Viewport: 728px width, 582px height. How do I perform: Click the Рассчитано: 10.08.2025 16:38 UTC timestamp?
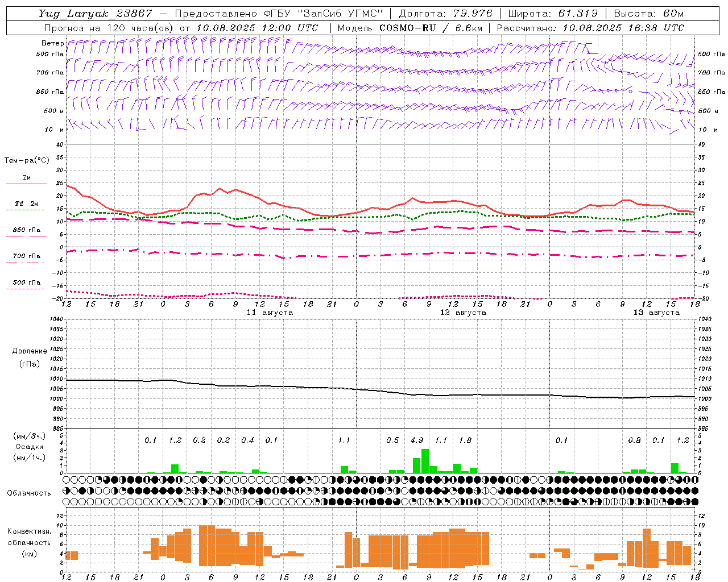click(x=590, y=28)
